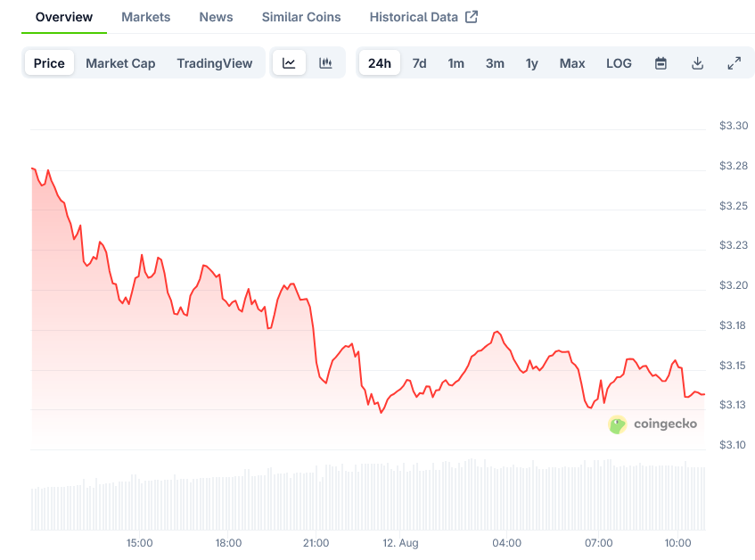This screenshot has height=560, width=755.
Task: Switch chart to TradingView
Action: [214, 63]
